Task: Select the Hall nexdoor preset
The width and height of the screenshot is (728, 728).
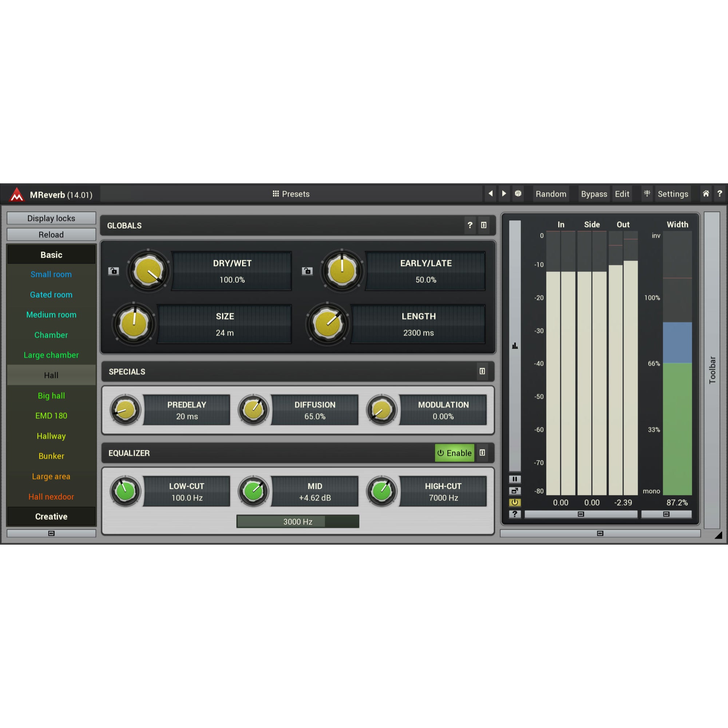Action: click(51, 496)
